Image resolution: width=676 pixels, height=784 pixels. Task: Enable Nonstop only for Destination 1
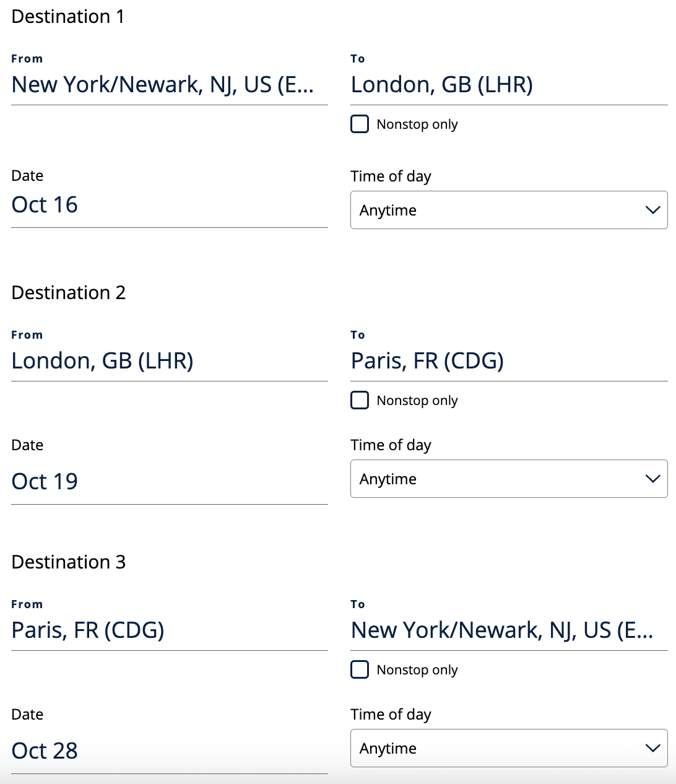pos(360,124)
